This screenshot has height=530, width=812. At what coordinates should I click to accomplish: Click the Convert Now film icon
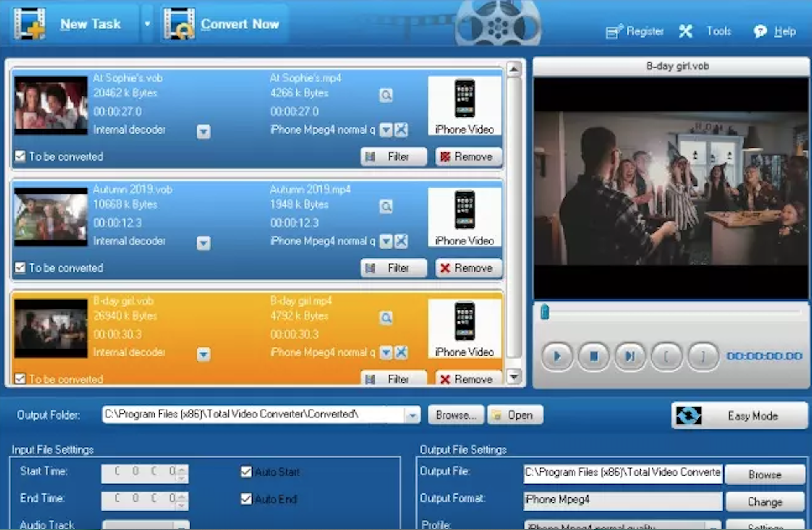tap(179, 24)
